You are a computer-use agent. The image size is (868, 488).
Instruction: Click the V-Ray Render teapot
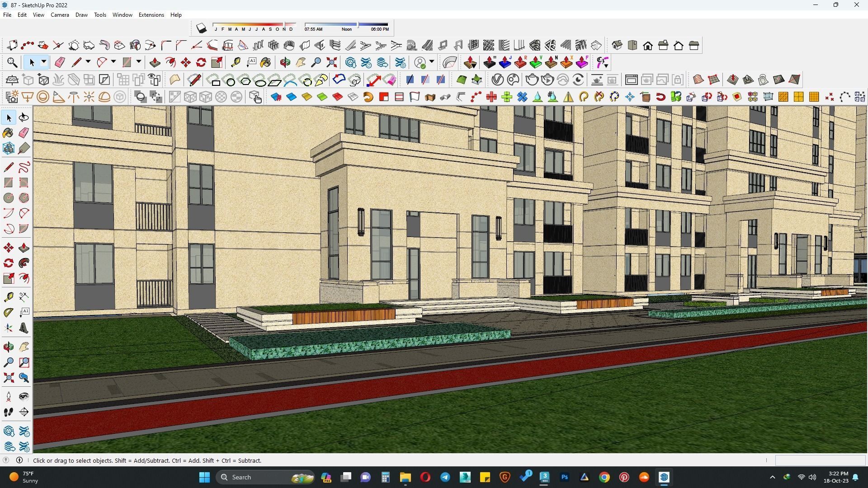(x=532, y=80)
